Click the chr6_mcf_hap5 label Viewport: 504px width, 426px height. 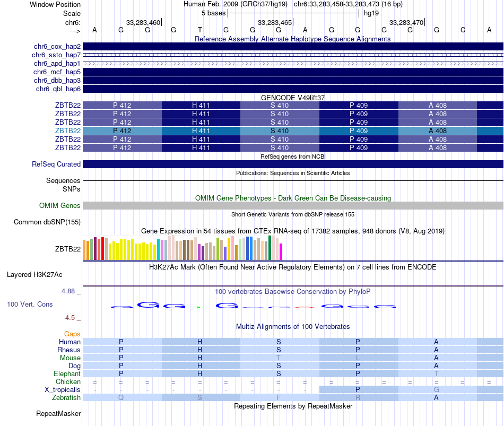click(x=57, y=72)
